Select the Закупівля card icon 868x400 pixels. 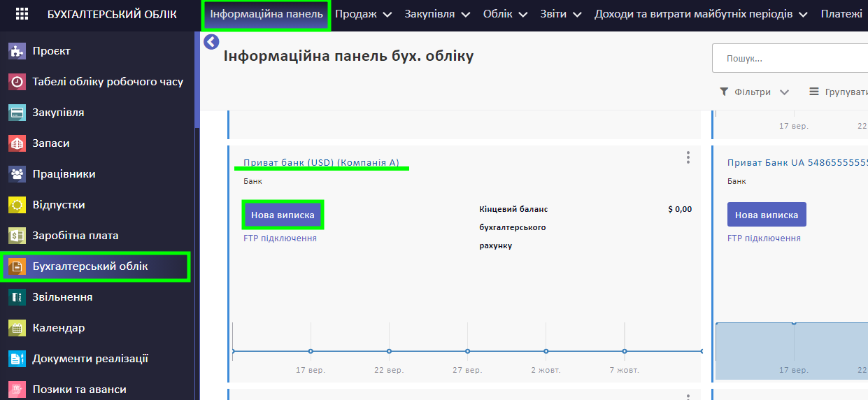pos(17,113)
